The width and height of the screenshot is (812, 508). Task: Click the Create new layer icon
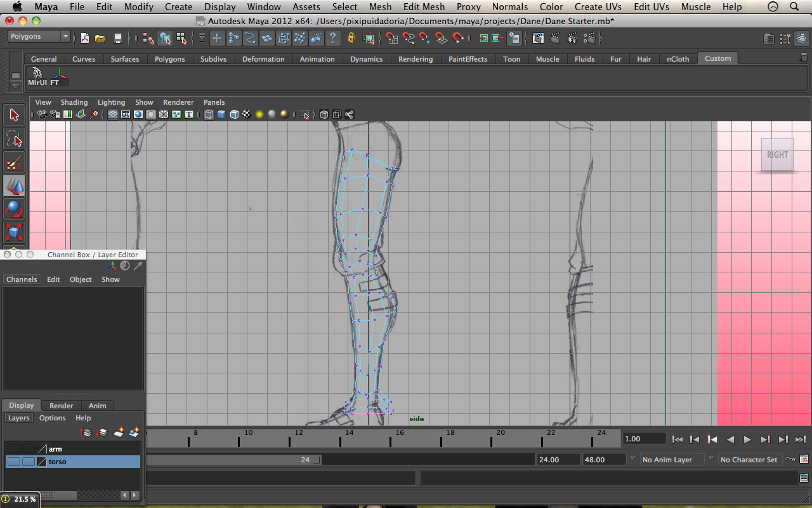pos(118,432)
